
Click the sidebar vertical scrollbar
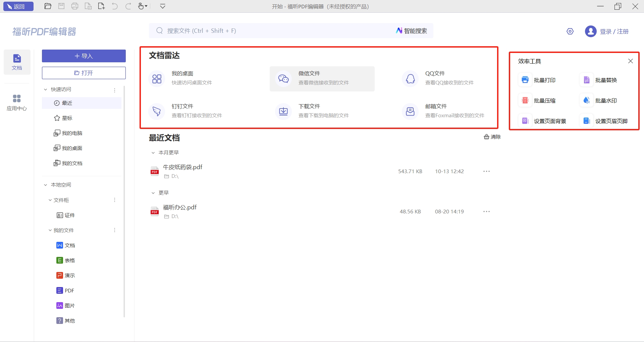click(124, 201)
